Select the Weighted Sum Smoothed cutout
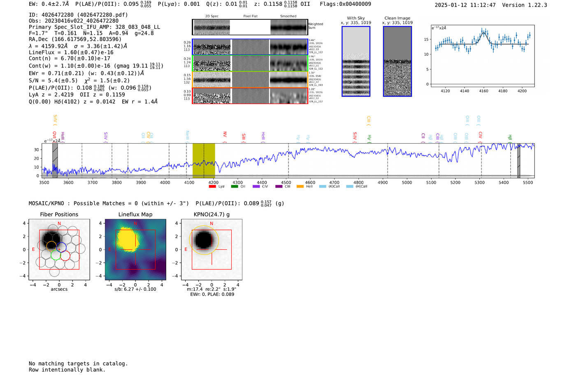576x392 pixels. (289, 27)
